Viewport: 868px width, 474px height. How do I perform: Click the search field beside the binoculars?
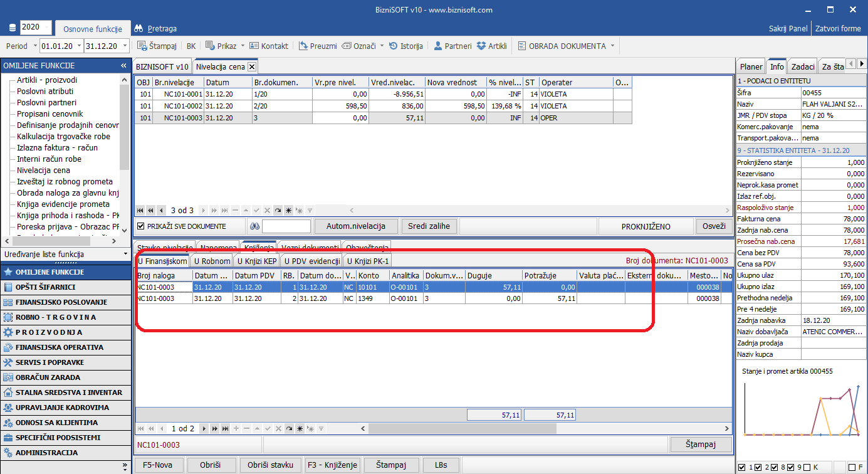[286, 226]
